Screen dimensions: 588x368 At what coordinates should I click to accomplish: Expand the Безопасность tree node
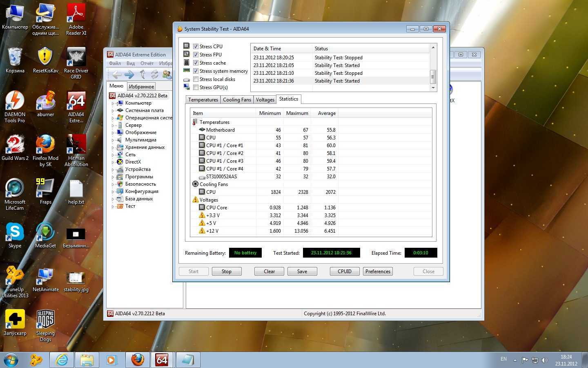coord(113,184)
